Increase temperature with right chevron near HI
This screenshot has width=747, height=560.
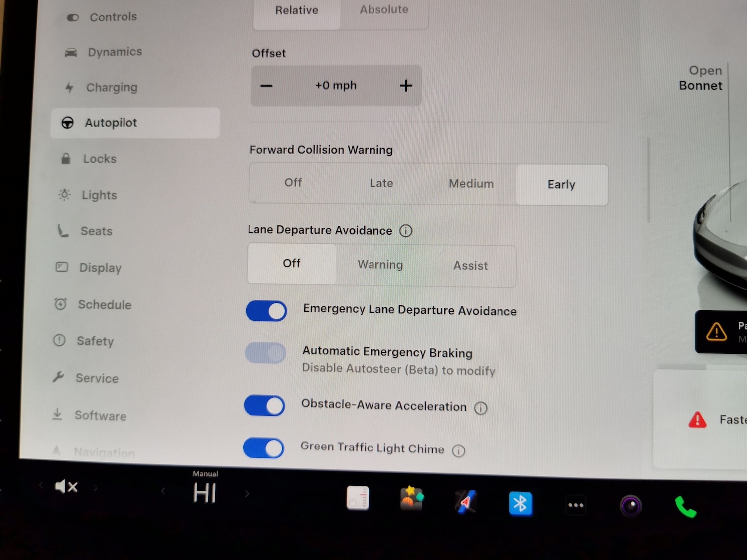247,494
